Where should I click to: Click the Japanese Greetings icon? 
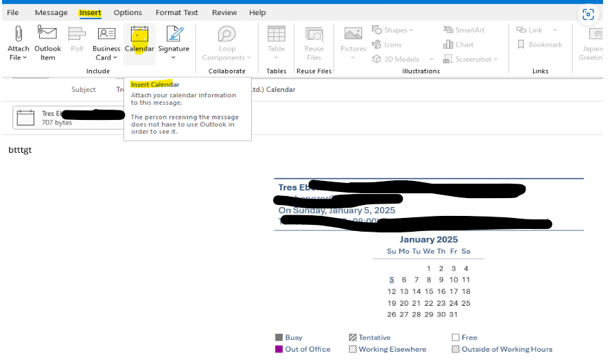(596, 34)
